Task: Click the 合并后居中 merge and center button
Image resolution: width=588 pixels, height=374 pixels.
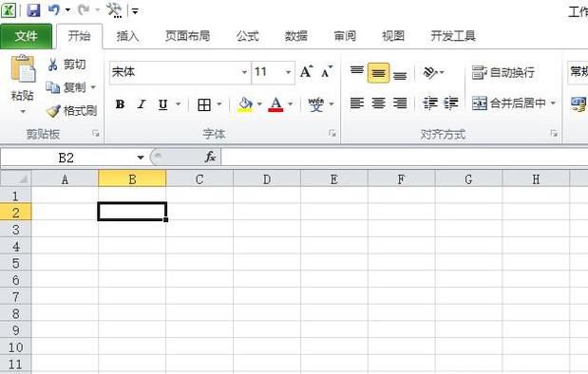Action: coord(508,103)
